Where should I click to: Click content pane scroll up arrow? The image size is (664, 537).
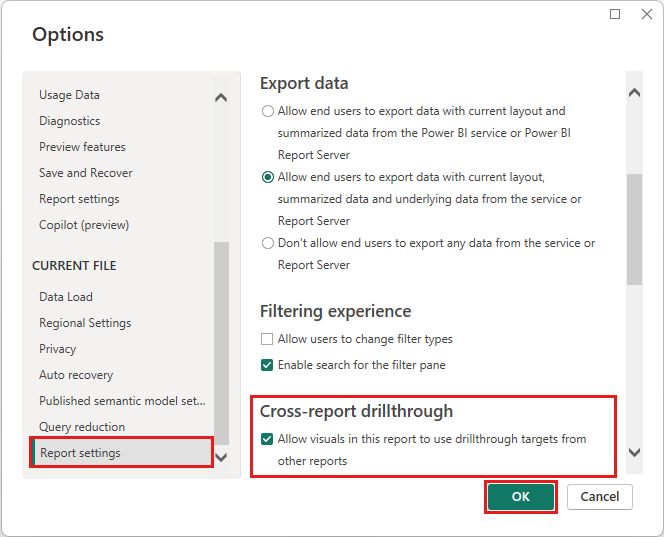[x=634, y=93]
